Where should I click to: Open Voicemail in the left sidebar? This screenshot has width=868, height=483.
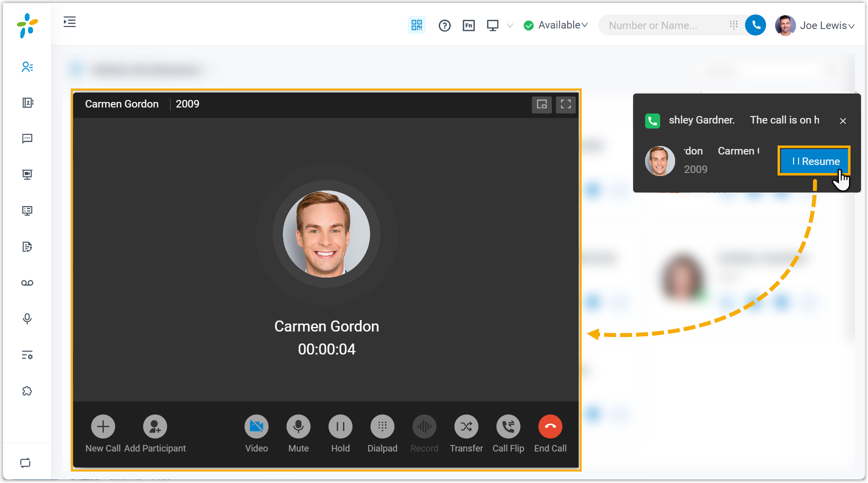coord(27,283)
